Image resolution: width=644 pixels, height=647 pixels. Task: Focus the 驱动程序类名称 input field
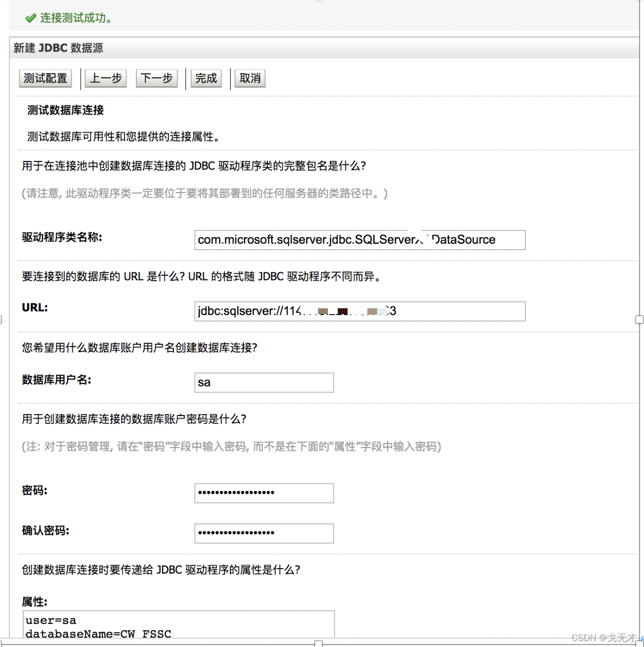[360, 240]
